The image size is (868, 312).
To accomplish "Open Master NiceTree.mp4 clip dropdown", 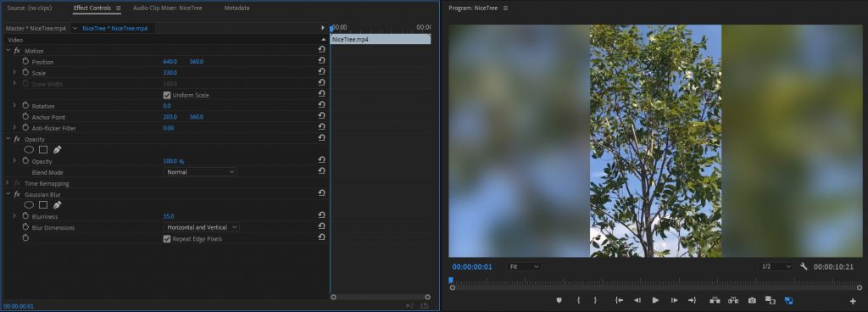I will click(75, 28).
